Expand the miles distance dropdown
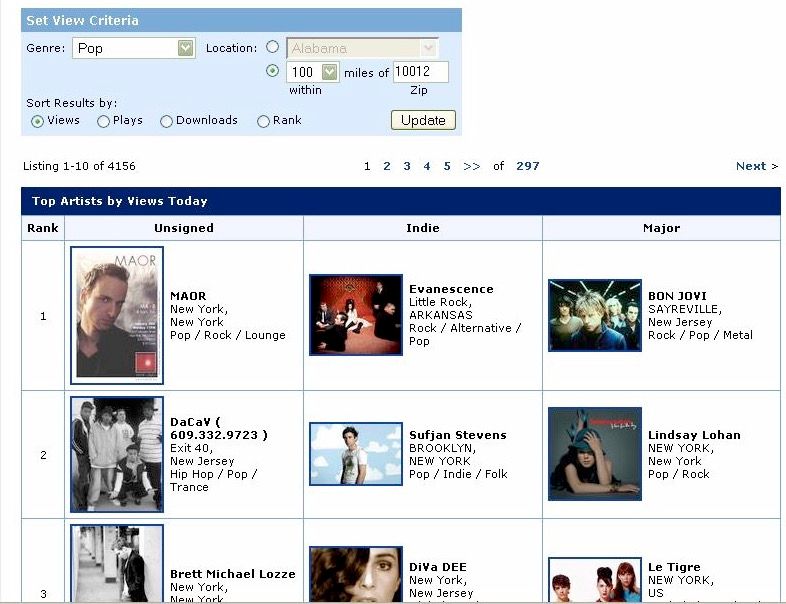The image size is (786, 604). tap(329, 72)
